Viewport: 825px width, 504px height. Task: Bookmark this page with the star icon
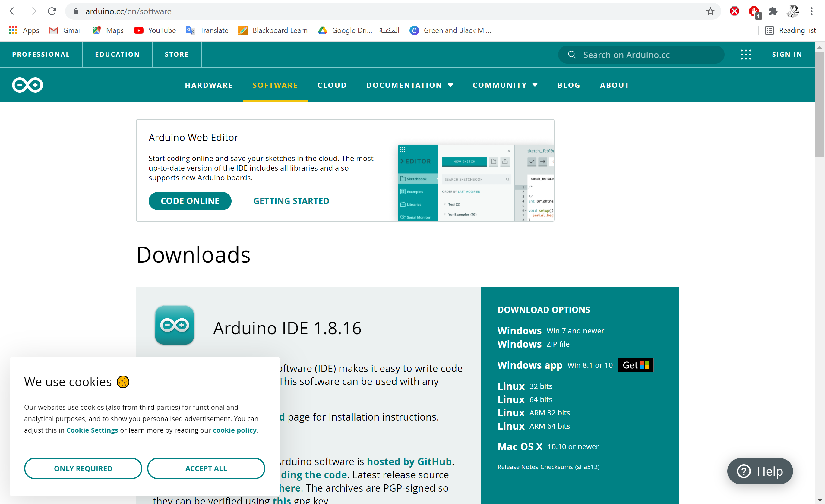(x=710, y=11)
